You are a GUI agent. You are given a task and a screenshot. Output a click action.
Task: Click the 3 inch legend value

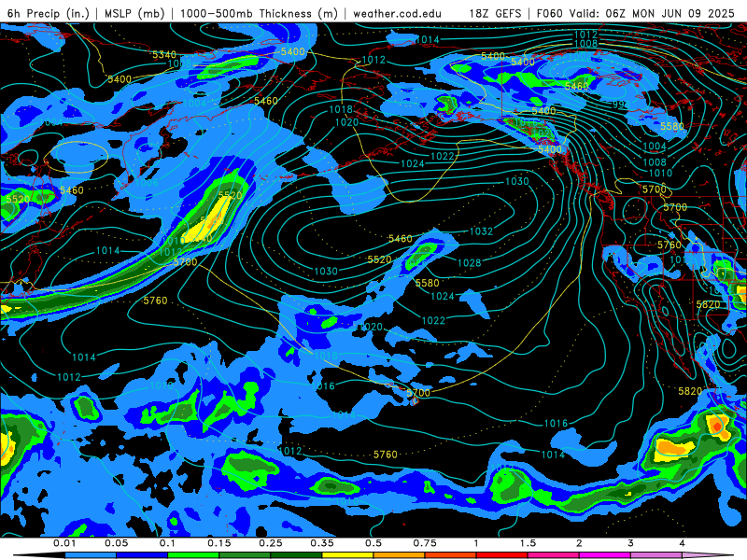pos(631,543)
